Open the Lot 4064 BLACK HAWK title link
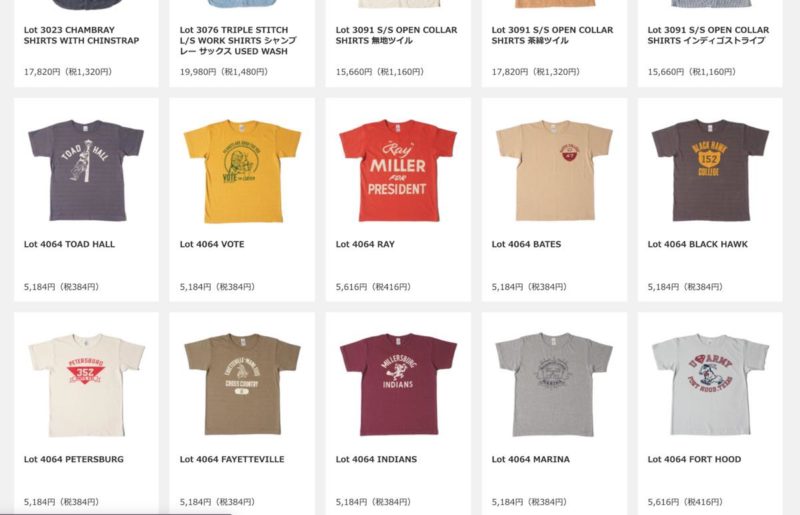Screen dimensions: 800x515 pos(697,244)
